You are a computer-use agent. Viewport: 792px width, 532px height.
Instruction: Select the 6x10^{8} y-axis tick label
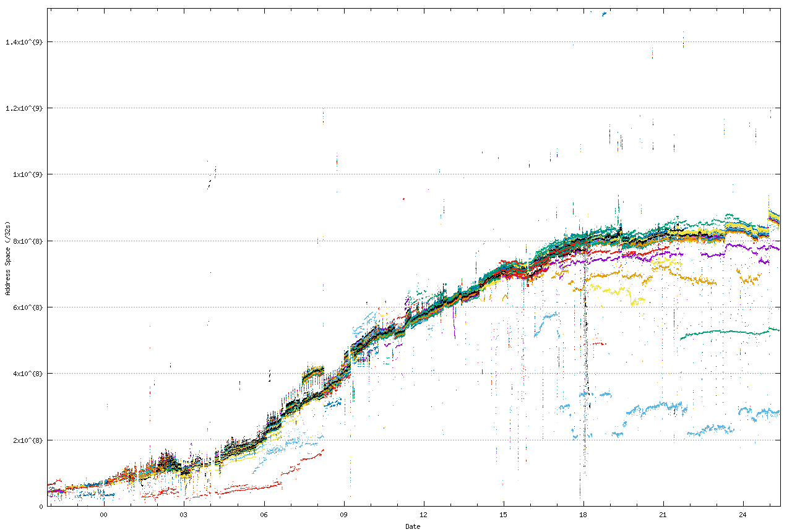point(27,307)
